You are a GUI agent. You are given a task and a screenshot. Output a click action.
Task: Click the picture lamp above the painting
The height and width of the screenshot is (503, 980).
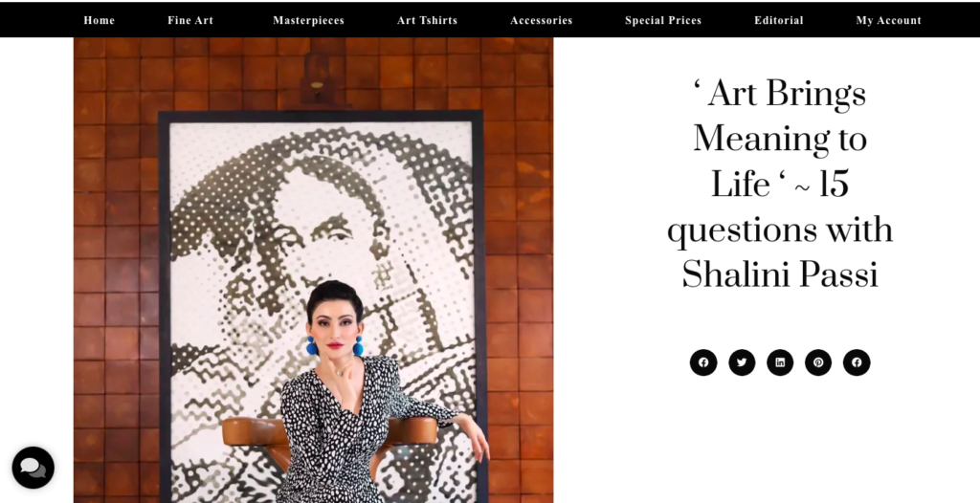[x=317, y=80]
